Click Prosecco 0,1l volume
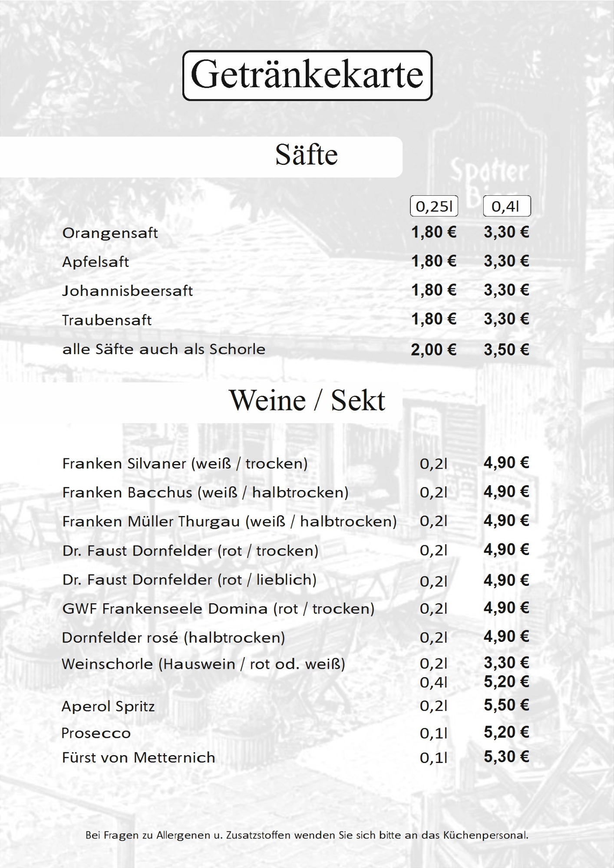 (x=433, y=733)
